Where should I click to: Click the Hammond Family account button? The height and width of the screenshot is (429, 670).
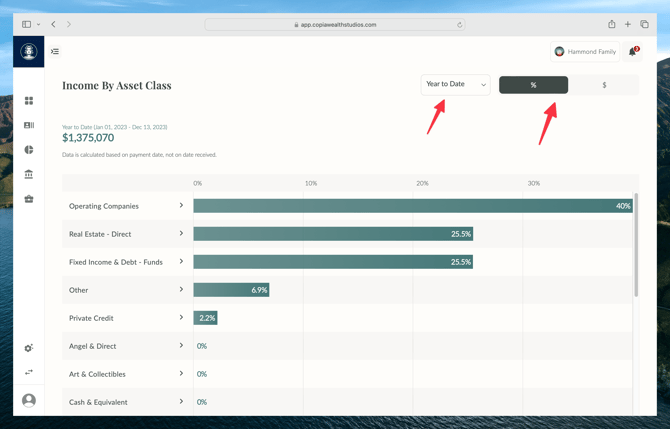(x=585, y=51)
